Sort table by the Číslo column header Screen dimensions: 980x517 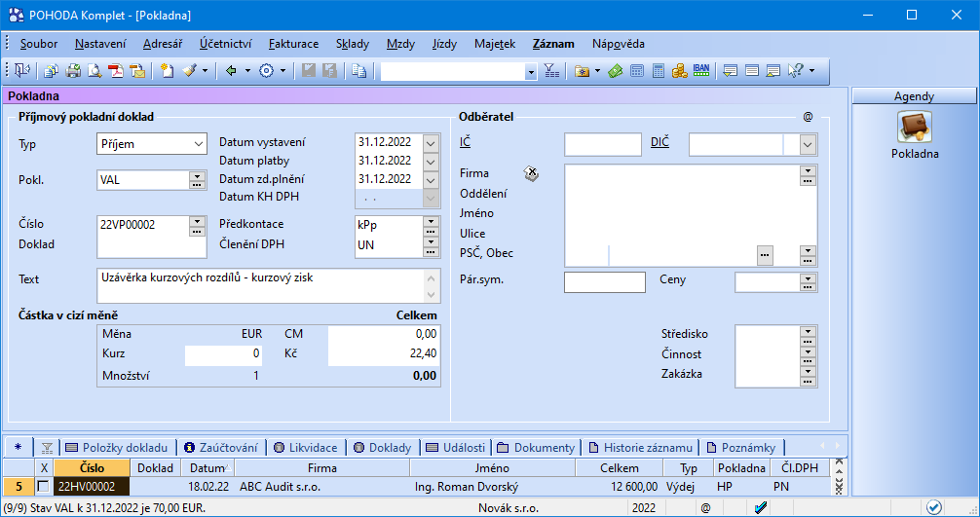(x=92, y=467)
